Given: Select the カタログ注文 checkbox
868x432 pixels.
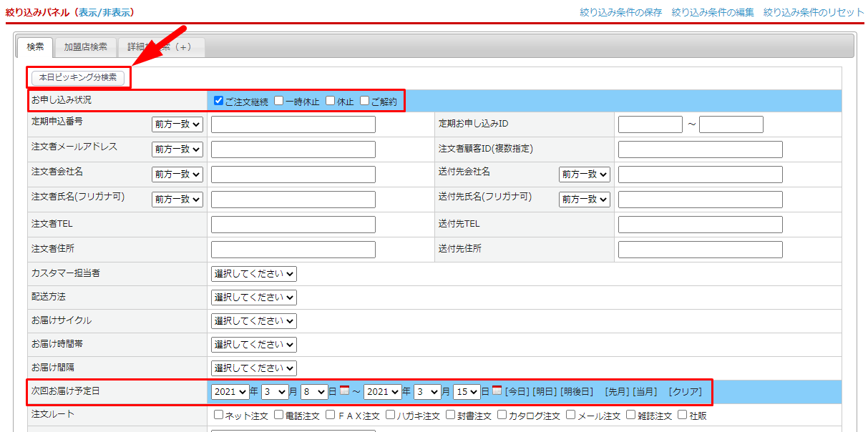Looking at the screenshot, I should (x=502, y=415).
